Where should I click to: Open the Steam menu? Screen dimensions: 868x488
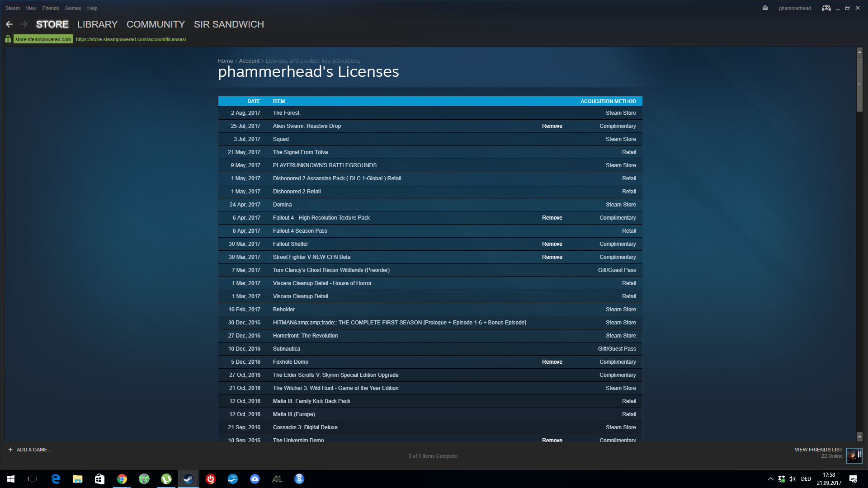click(13, 8)
